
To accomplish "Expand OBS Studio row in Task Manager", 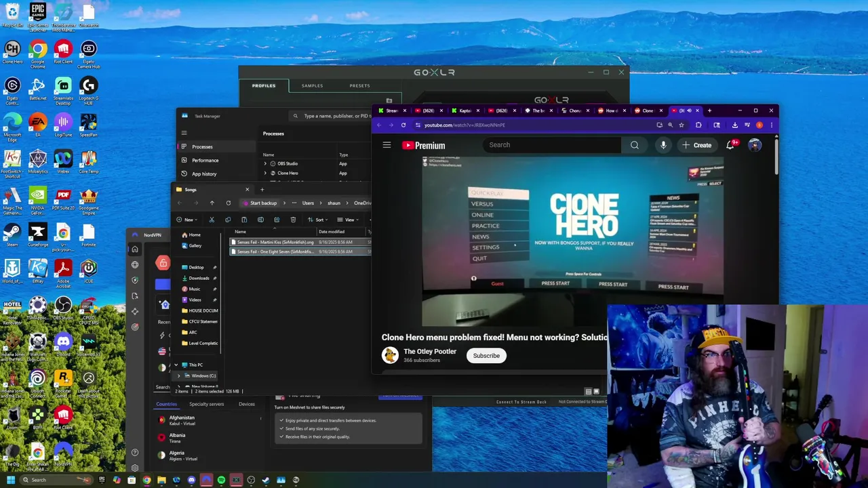I will [265, 163].
